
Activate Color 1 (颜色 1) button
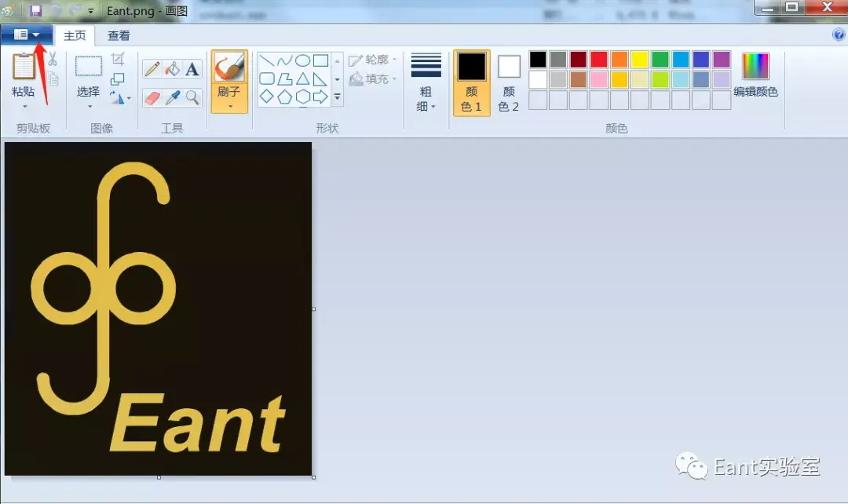pos(472,82)
